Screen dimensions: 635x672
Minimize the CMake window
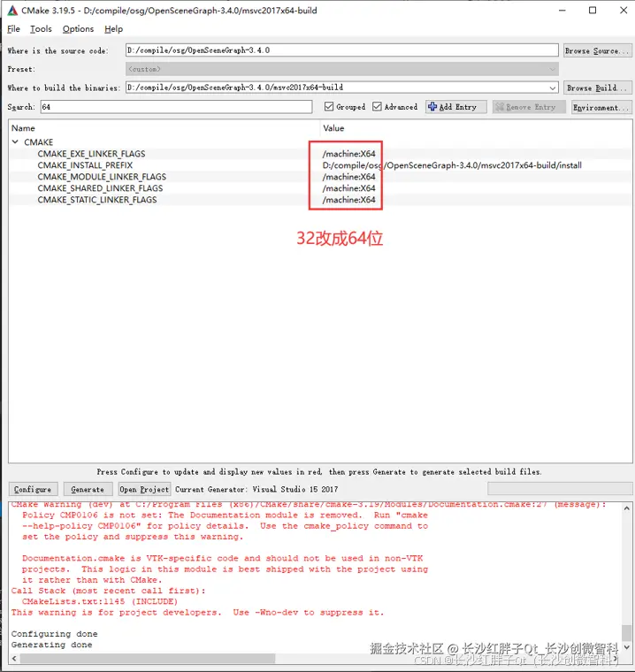point(562,11)
